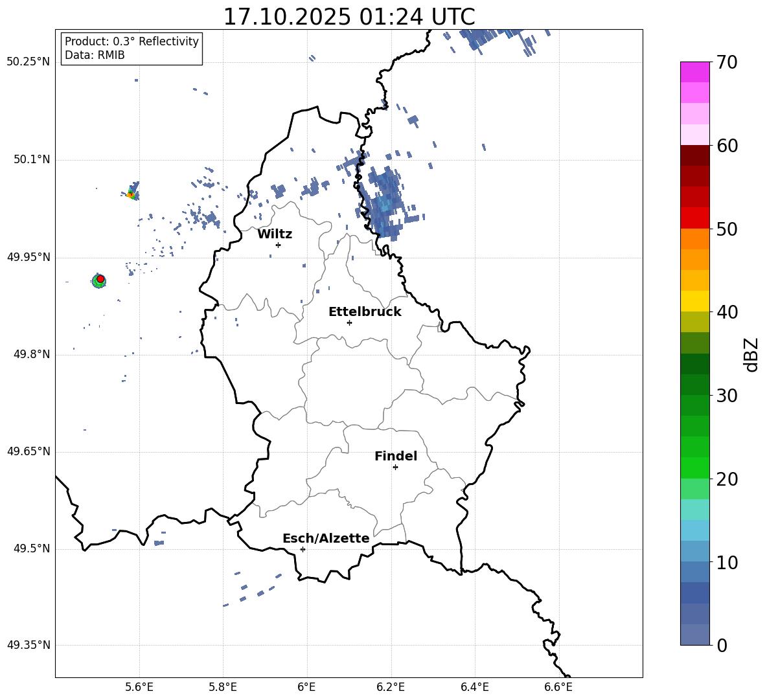Screen dimensions: 767x700
Task: Click the colorbar label '0'
Action: click(722, 646)
